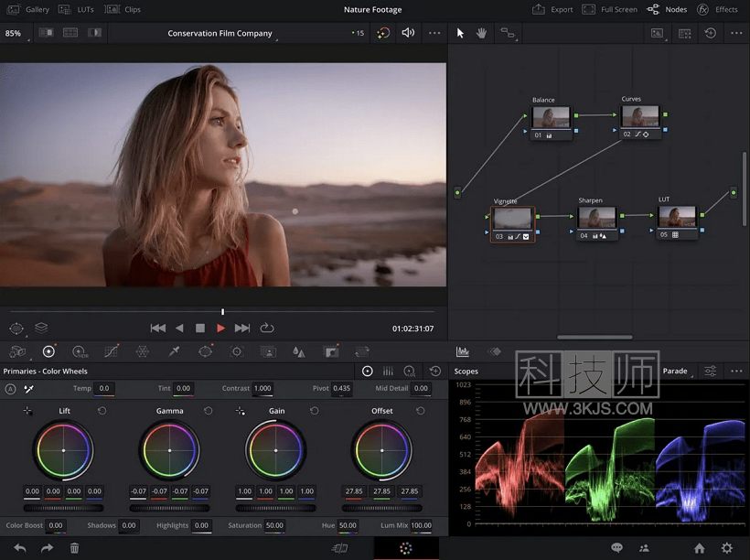This screenshot has height=560, width=750.
Task: Click the Gamma master wheel slider
Action: [x=169, y=508]
